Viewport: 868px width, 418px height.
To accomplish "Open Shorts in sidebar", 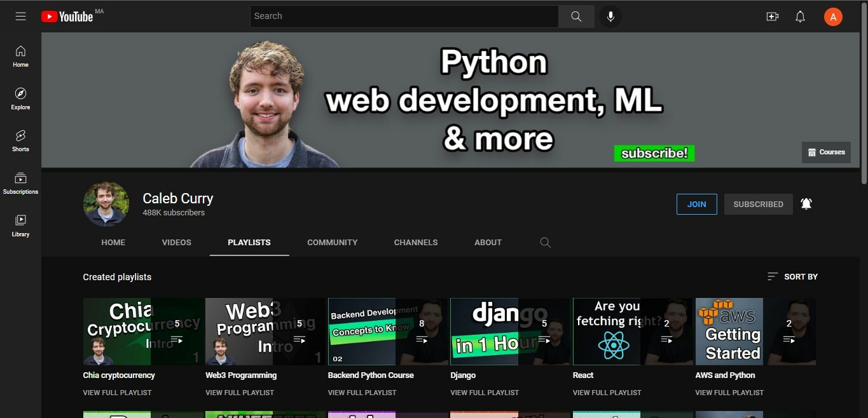I will tap(21, 140).
